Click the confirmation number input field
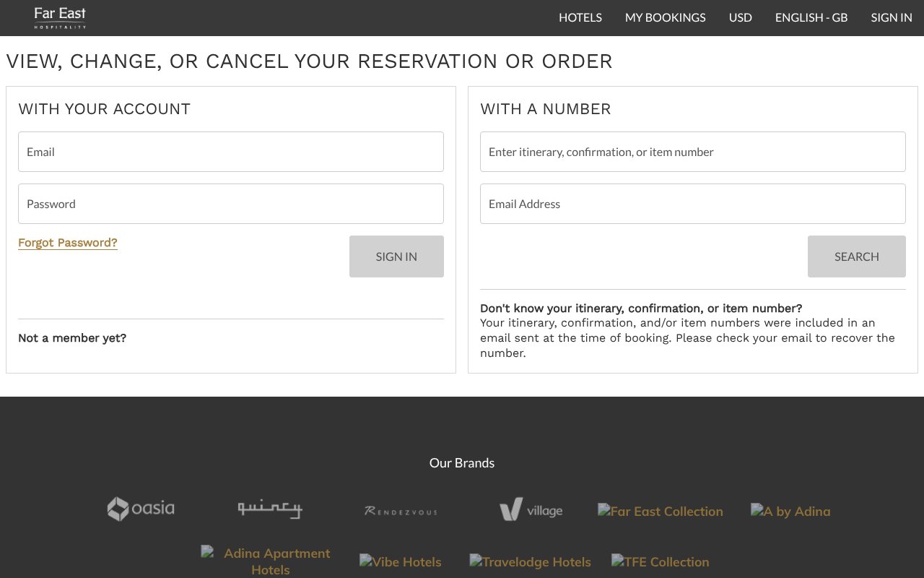Viewport: 924px width, 578px height. coord(692,152)
